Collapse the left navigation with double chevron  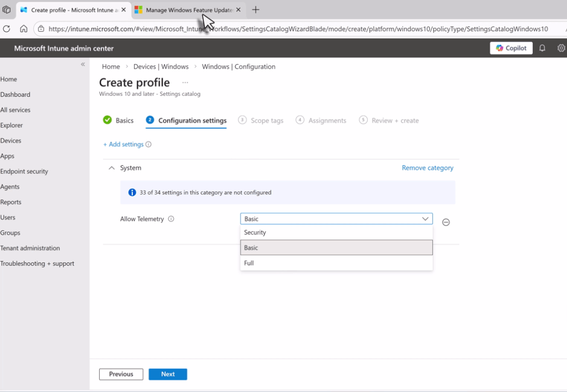[83, 64]
